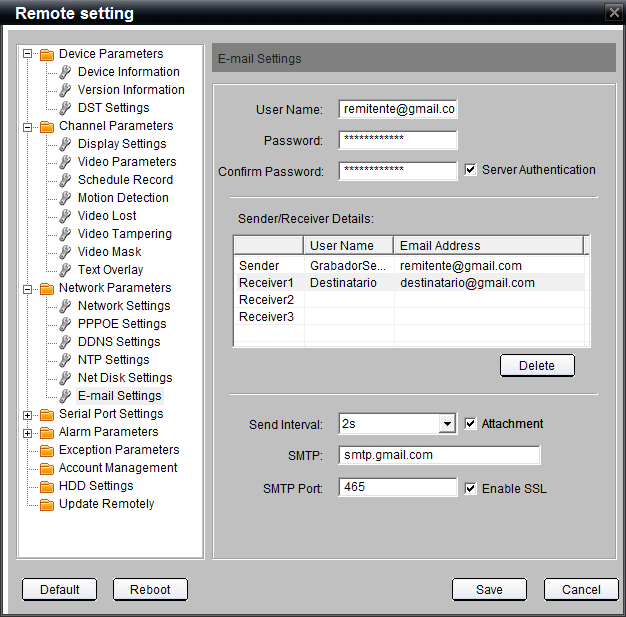
Task: Select the Sender row in table
Action: coord(410,266)
